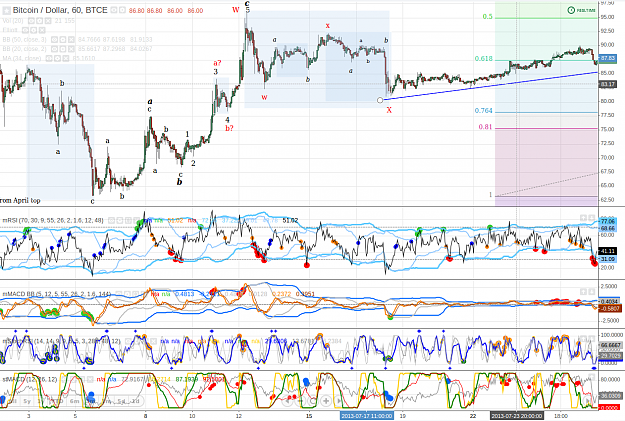Open the Elliott study settings
625x421 pixels.
[33, 30]
